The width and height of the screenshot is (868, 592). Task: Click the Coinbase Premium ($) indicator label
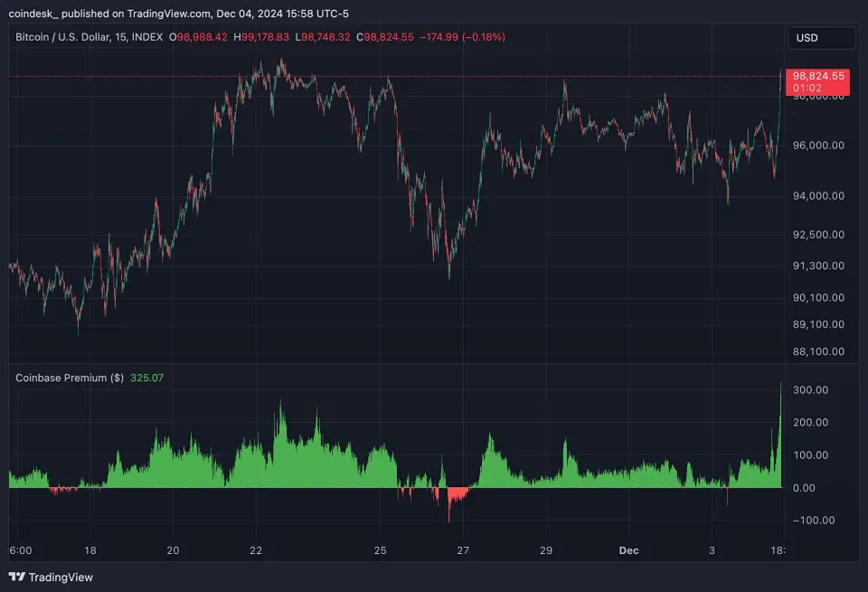pyautogui.click(x=70, y=378)
